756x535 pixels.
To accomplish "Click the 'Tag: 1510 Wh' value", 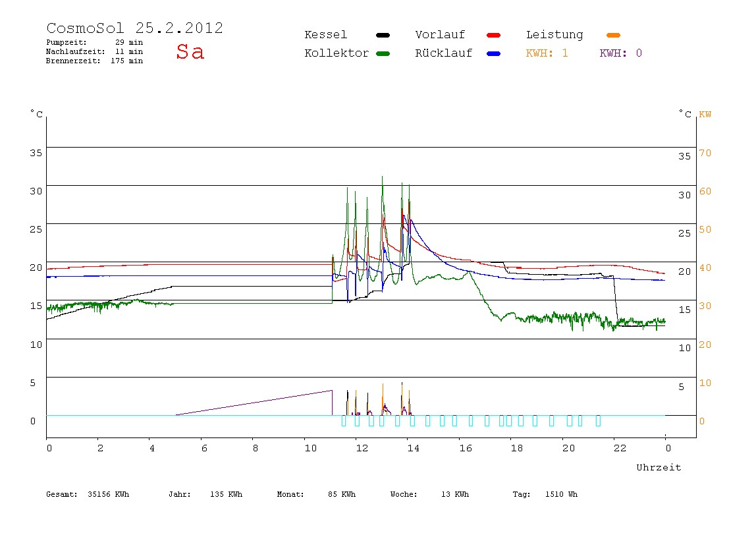I will (x=545, y=494).
